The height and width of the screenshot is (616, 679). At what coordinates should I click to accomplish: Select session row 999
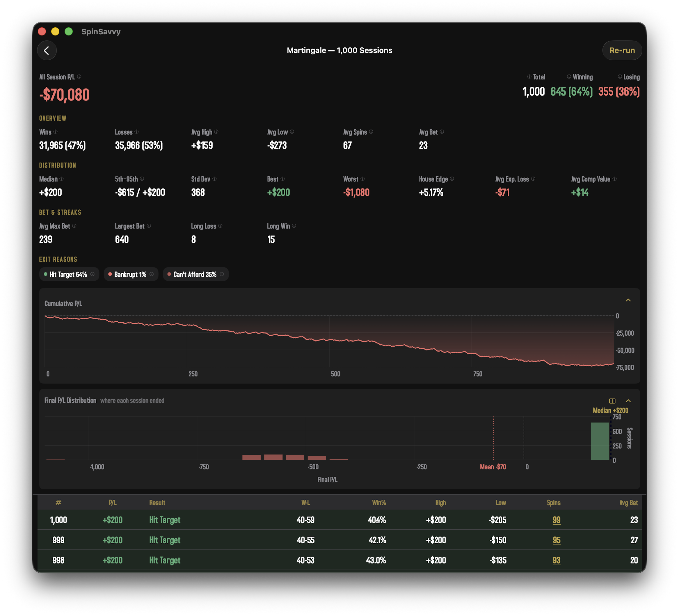pyautogui.click(x=339, y=540)
